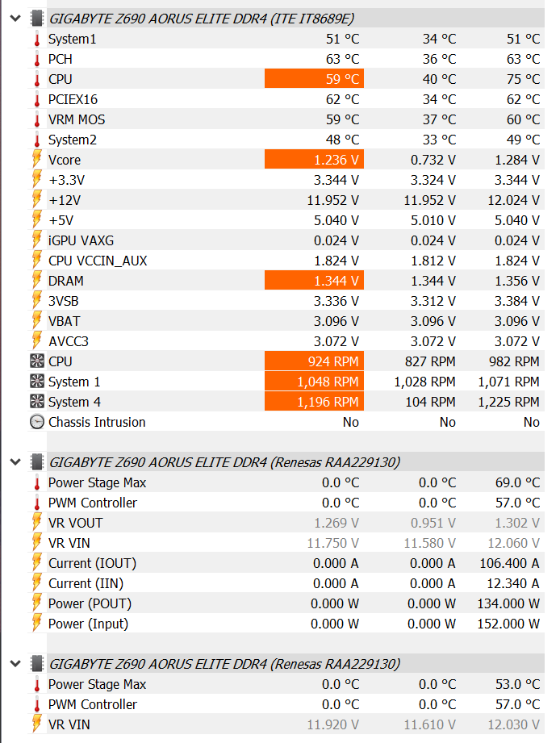Select the Power (Input) sensor row
560x743 pixels.
tap(88, 624)
